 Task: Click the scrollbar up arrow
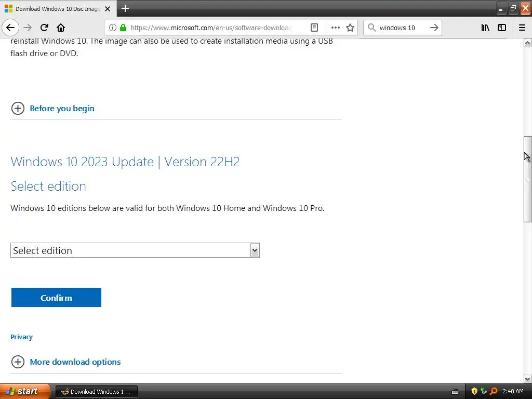point(527,43)
